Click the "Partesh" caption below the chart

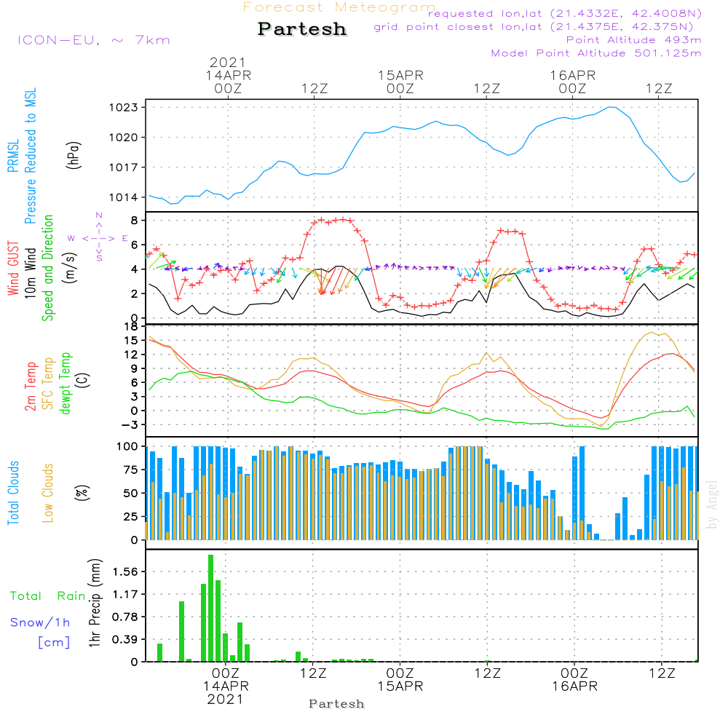(x=336, y=704)
